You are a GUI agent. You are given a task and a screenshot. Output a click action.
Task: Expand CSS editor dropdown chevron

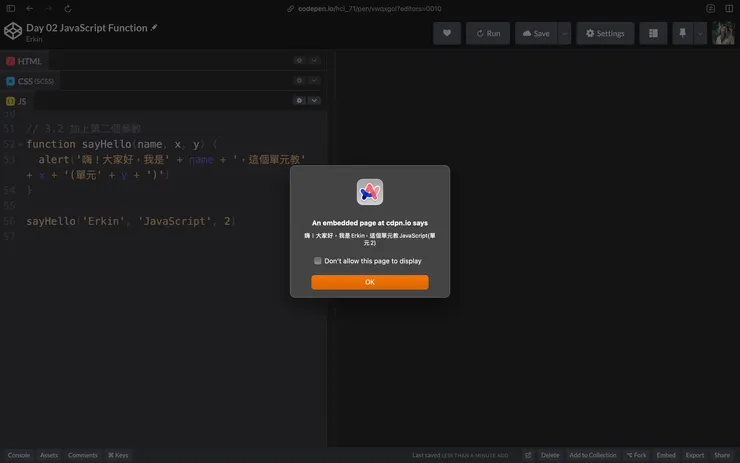tap(314, 80)
